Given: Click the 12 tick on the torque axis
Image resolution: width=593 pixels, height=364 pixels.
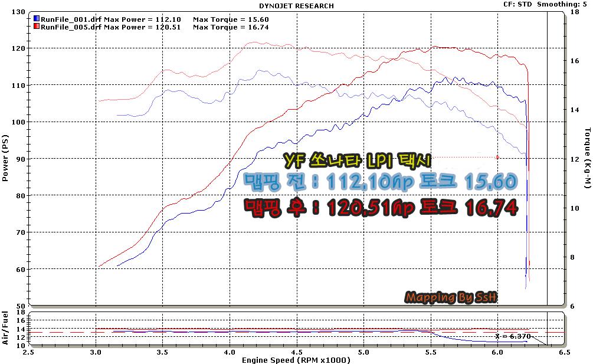Looking at the screenshot, I should pos(575,159).
